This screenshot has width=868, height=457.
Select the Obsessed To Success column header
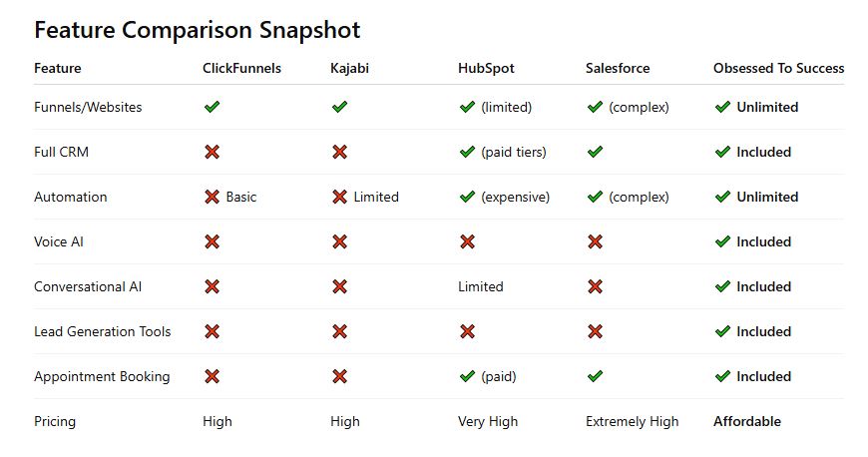(x=779, y=68)
